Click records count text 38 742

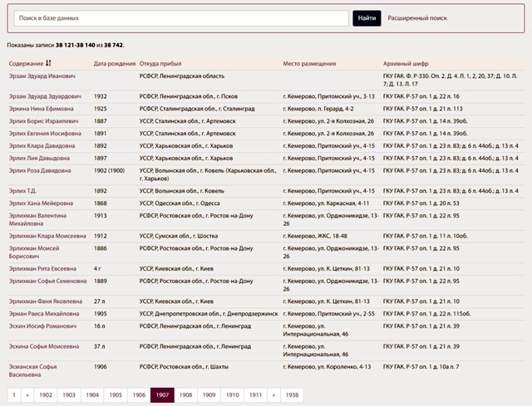pyautogui.click(x=113, y=45)
